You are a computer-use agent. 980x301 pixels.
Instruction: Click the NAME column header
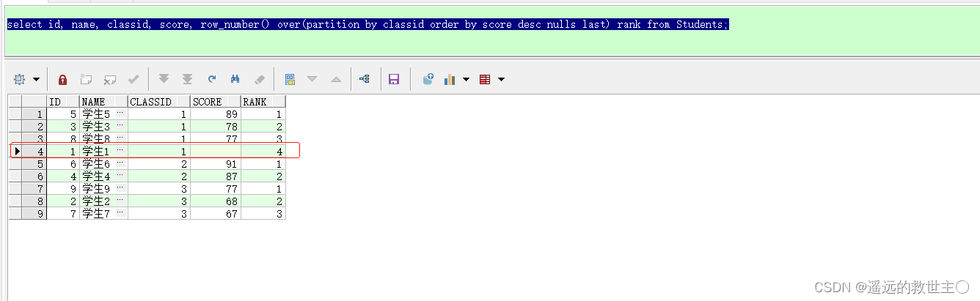coord(103,102)
